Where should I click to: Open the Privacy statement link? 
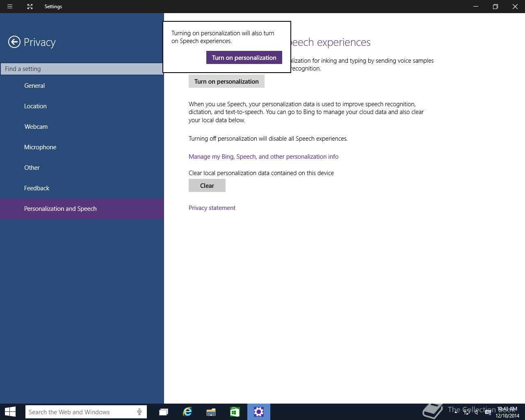click(212, 208)
